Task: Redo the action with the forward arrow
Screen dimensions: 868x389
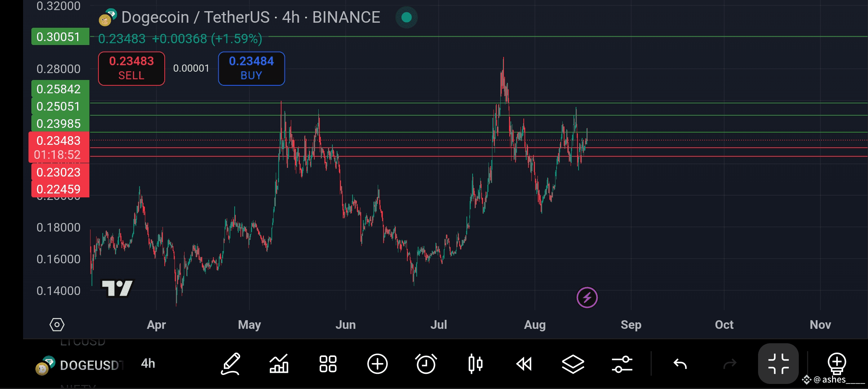Action: point(730,364)
